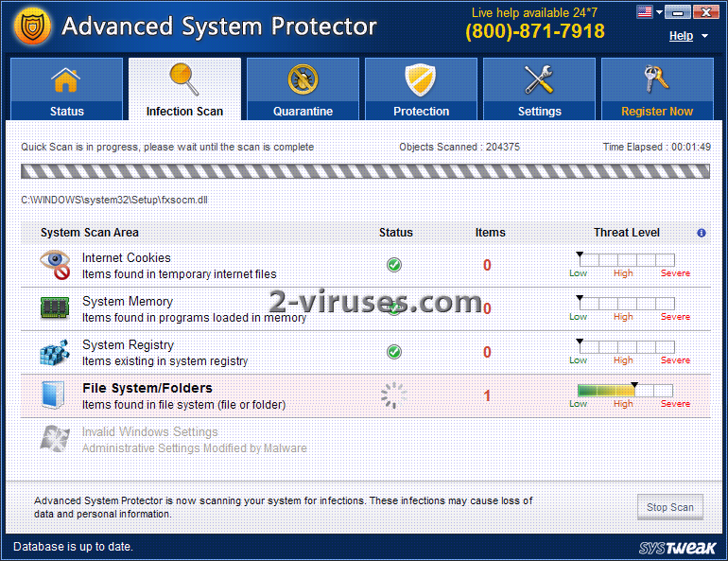Select the File System/Folders row title
728x561 pixels.
pyautogui.click(x=147, y=388)
